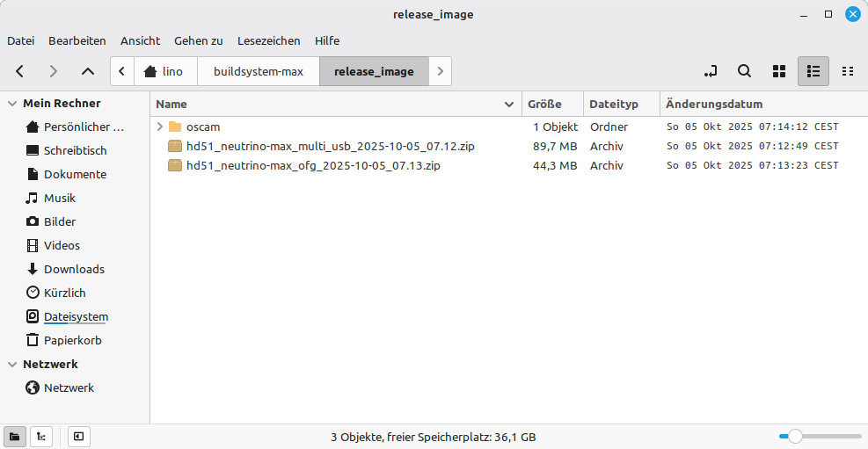Viewport: 868px width, 449px height.
Task: Navigate up to the parent folder
Action: click(x=87, y=71)
